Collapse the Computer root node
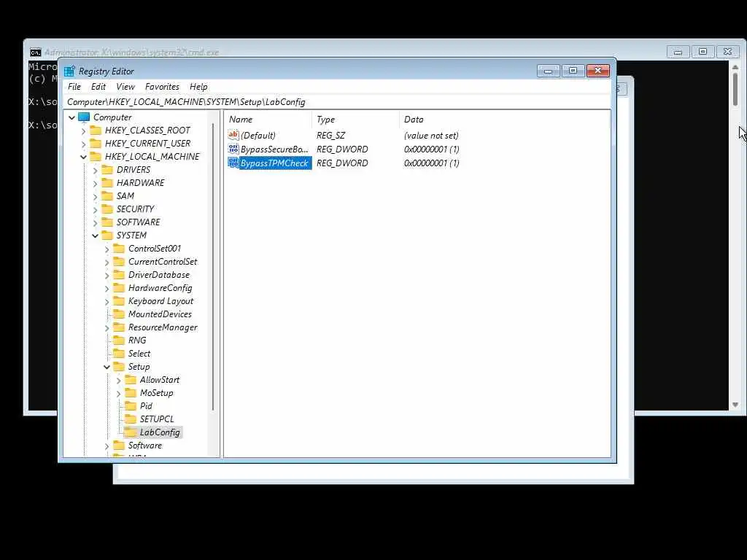The height and width of the screenshot is (560, 747). [x=72, y=117]
